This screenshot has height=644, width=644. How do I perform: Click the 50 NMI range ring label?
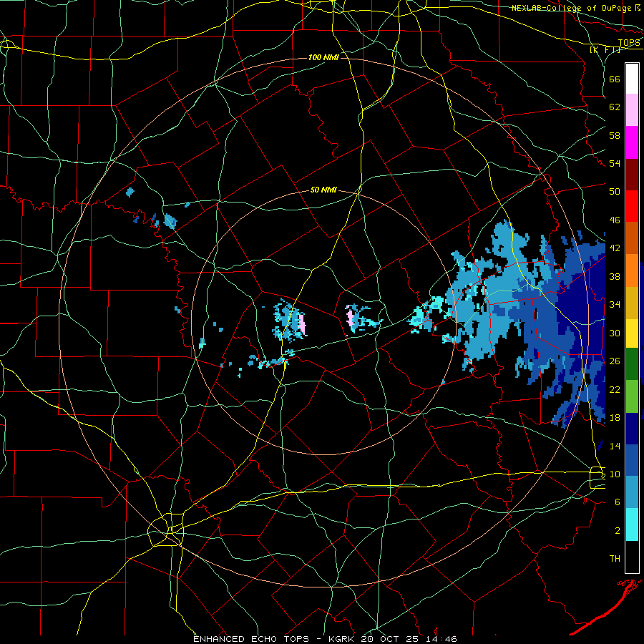(323, 190)
